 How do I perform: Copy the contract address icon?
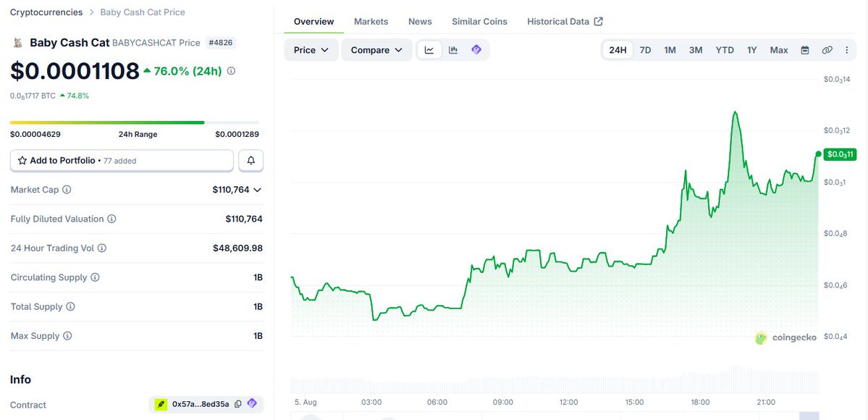[238, 404]
